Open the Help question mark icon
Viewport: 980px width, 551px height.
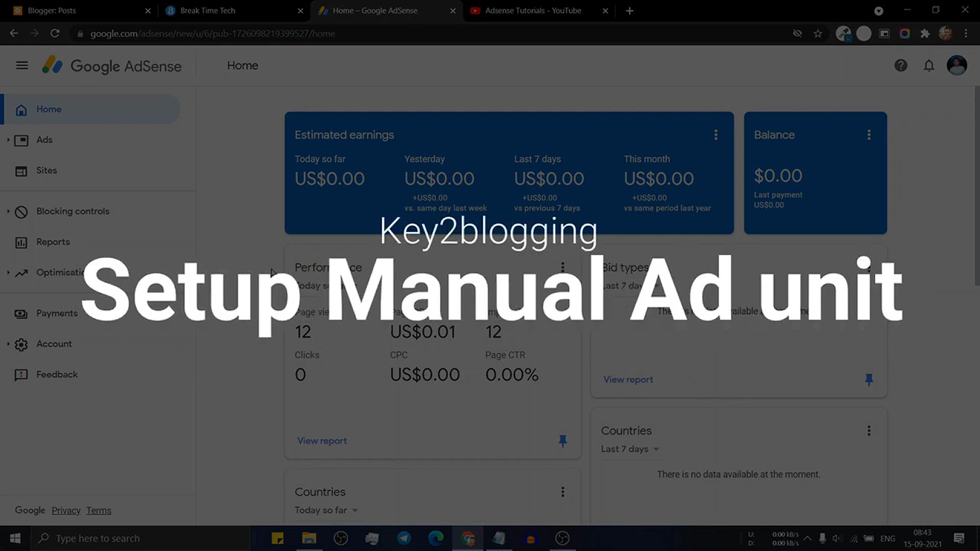click(x=901, y=65)
